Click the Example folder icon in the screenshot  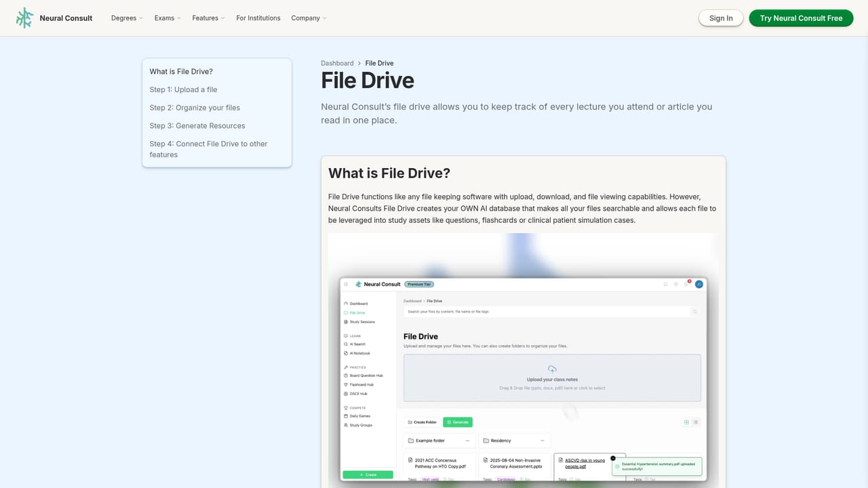(411, 441)
